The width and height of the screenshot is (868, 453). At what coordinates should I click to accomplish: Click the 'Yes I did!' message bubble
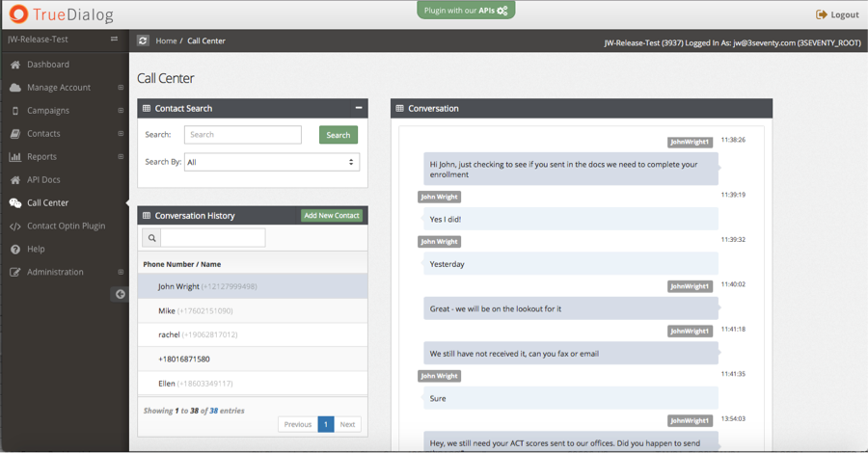pos(571,219)
